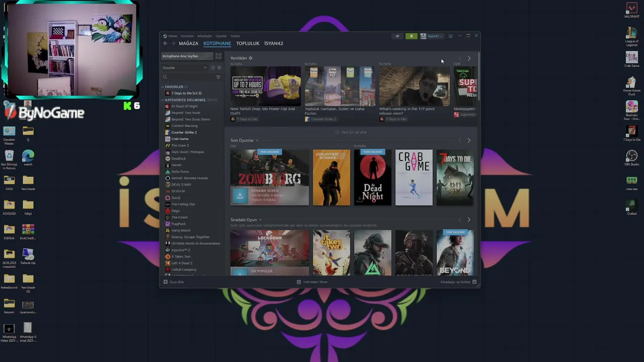Open the grid collections view icon

coord(218,56)
